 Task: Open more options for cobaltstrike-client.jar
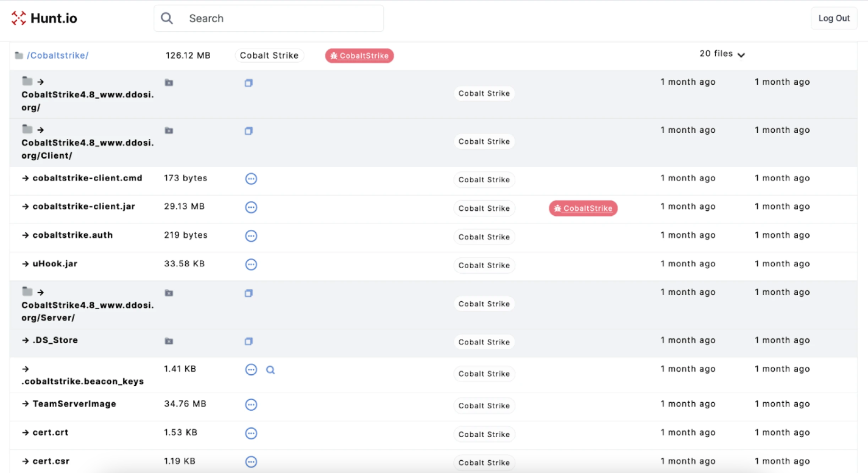(x=251, y=207)
